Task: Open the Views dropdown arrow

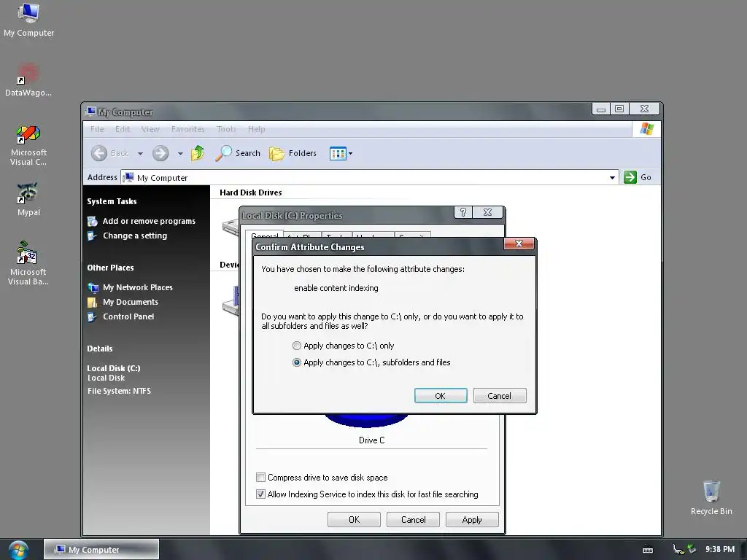Action: (x=351, y=153)
